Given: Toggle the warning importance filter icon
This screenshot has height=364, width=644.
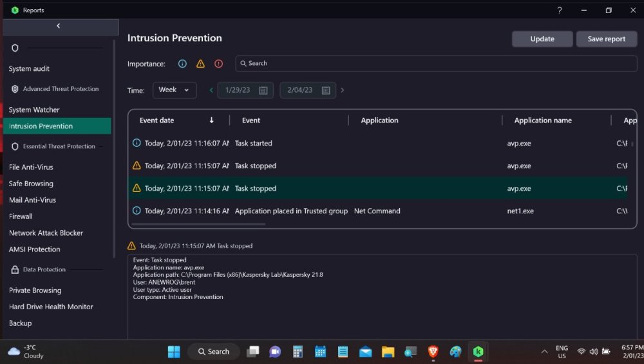Looking at the screenshot, I should tap(200, 64).
